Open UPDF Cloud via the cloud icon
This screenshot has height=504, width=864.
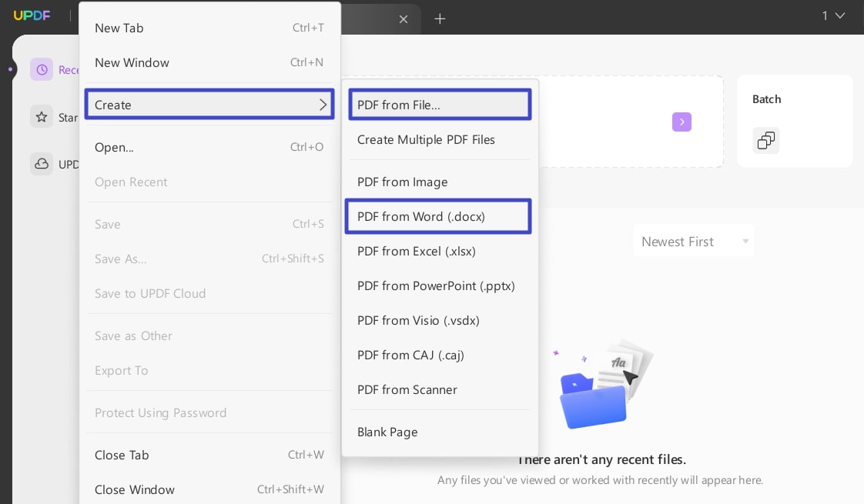coord(42,164)
